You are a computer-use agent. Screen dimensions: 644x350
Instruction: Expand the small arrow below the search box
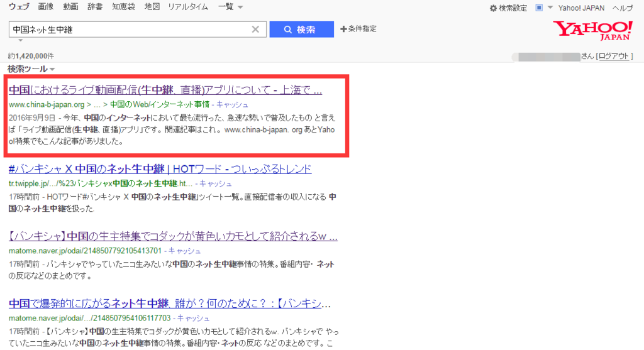(x=21, y=40)
